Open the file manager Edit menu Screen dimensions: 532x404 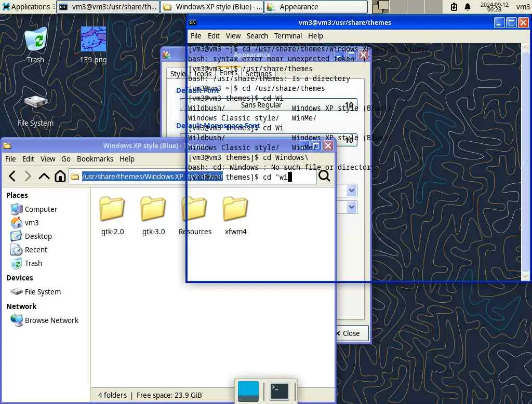point(28,159)
